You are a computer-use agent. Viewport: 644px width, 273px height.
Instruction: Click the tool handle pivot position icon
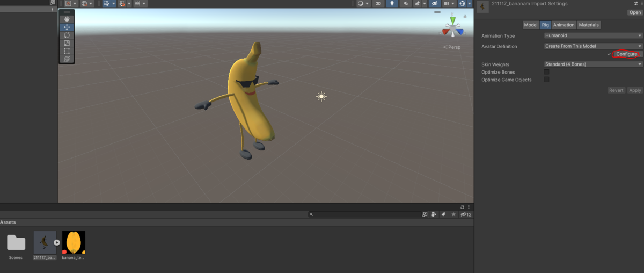pos(68,3)
